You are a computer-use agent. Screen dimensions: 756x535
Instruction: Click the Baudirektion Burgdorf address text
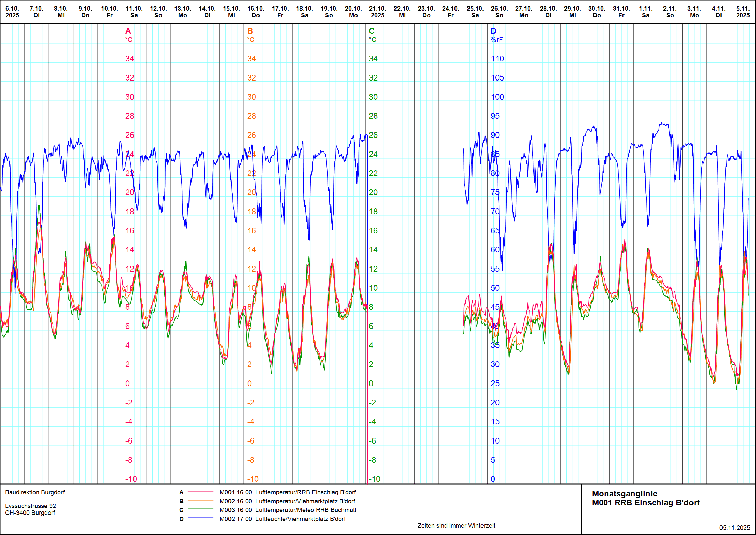(x=35, y=492)
